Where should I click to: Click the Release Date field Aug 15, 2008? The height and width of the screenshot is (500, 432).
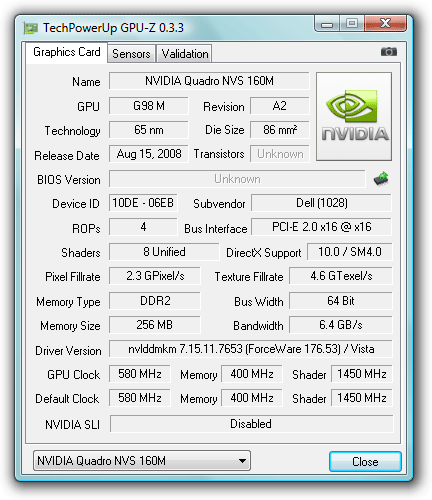coord(149,154)
